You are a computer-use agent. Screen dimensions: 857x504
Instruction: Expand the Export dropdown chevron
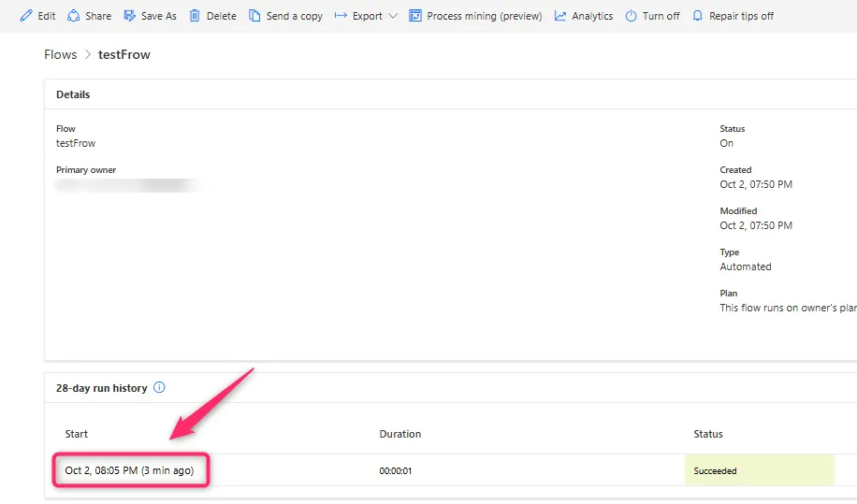click(x=392, y=16)
